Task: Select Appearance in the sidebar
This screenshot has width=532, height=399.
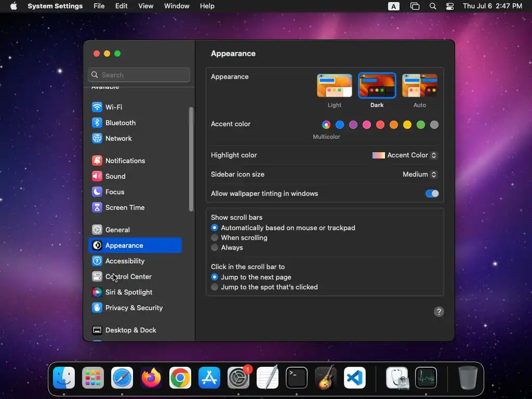Action: point(135,246)
